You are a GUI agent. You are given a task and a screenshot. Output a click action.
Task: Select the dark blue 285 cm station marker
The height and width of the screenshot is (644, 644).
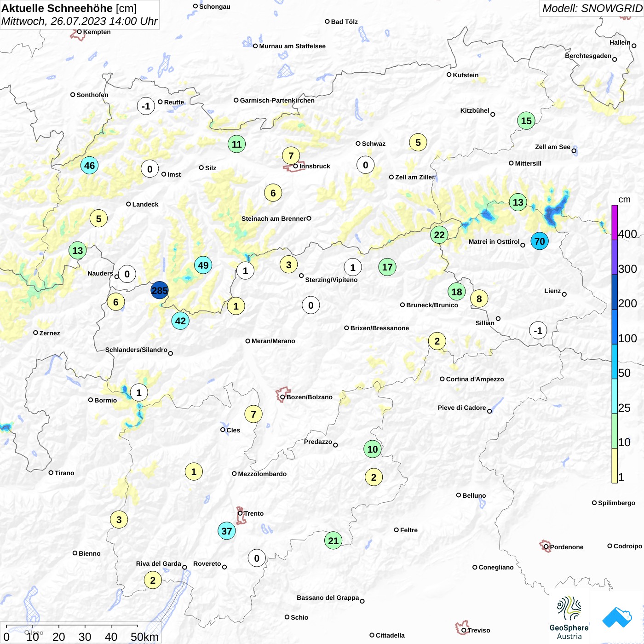160,290
